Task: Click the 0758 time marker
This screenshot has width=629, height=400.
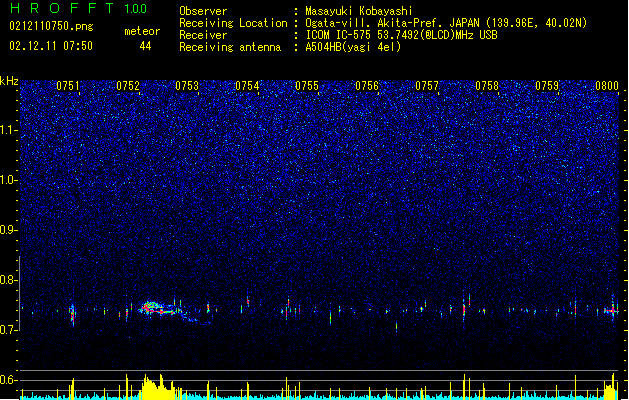Action: tap(487, 86)
